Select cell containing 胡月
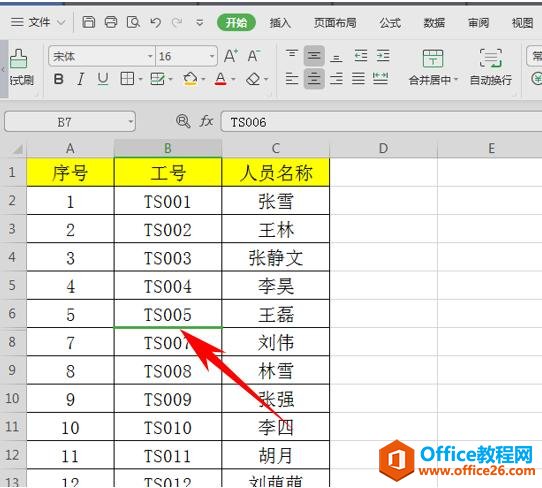Viewport: 542px width, 488px height. tap(276, 455)
